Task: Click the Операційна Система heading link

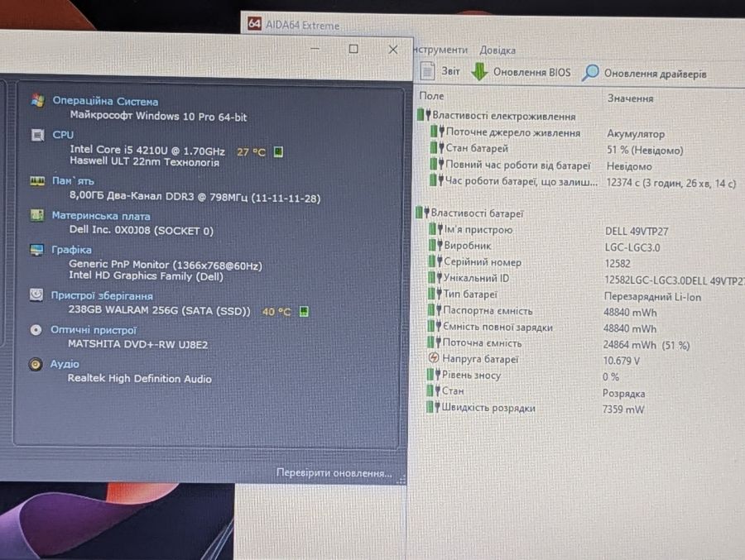Action: coord(105,101)
